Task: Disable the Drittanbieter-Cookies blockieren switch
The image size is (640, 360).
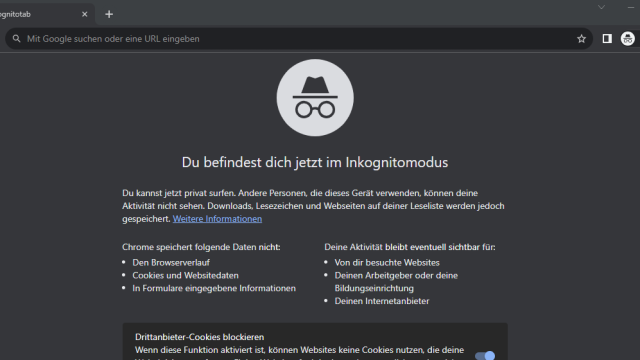Action: pyautogui.click(x=485, y=356)
